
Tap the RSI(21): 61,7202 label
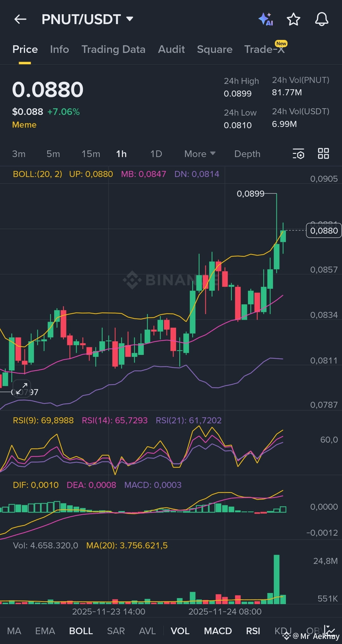(189, 420)
